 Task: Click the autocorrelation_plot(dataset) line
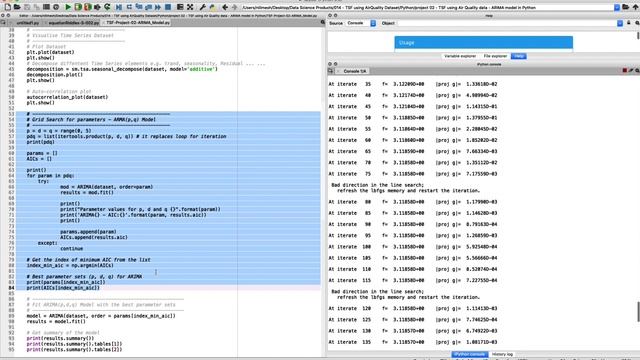tap(67, 97)
